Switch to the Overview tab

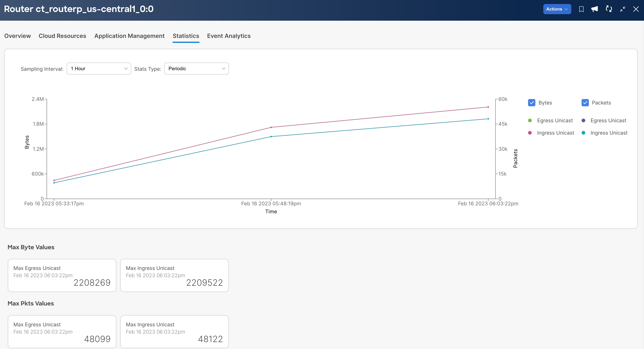(17, 36)
